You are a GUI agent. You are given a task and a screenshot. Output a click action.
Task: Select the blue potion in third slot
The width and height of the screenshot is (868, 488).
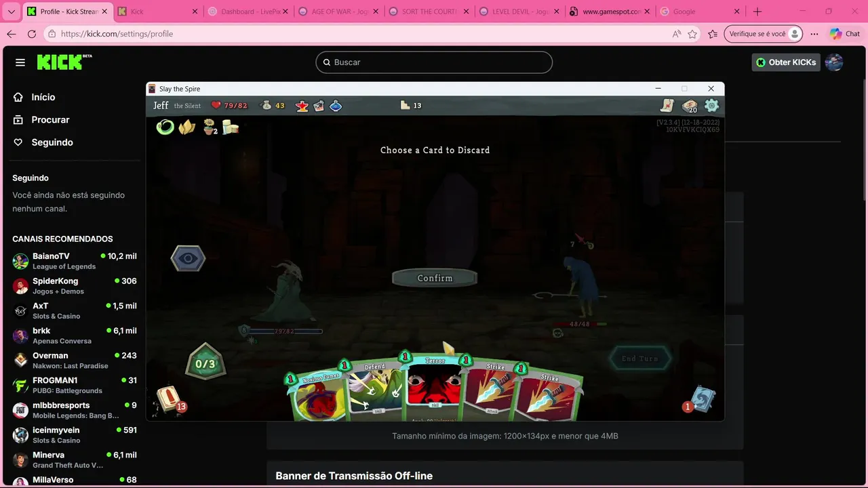(336, 106)
